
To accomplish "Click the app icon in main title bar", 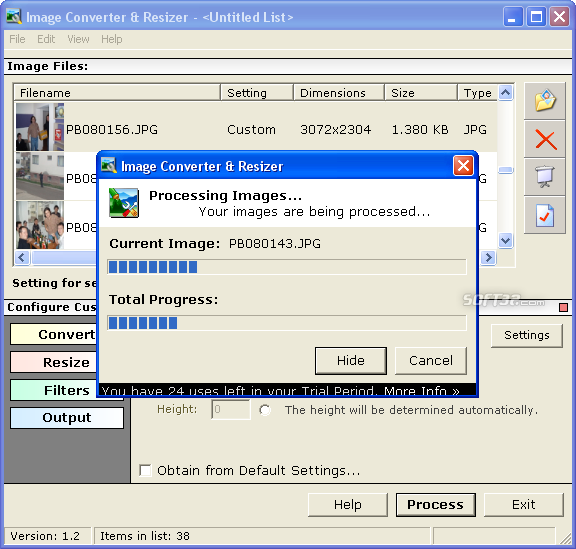I will (14, 17).
